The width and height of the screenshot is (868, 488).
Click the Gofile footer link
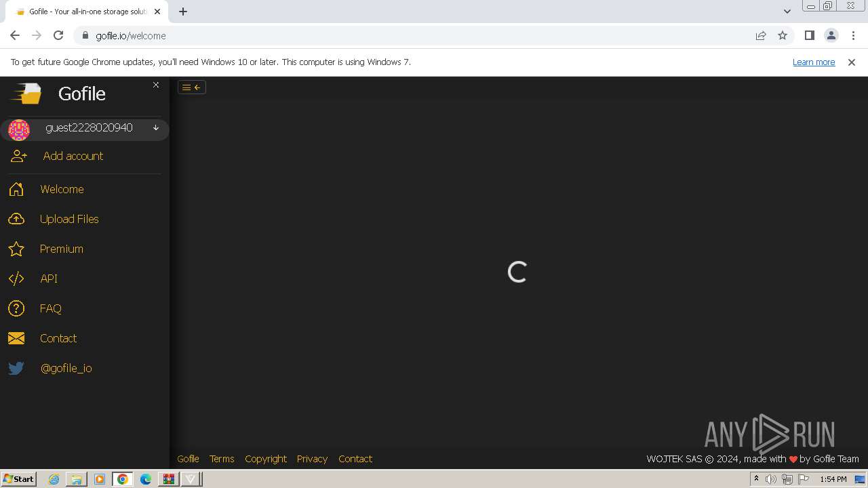(x=188, y=459)
